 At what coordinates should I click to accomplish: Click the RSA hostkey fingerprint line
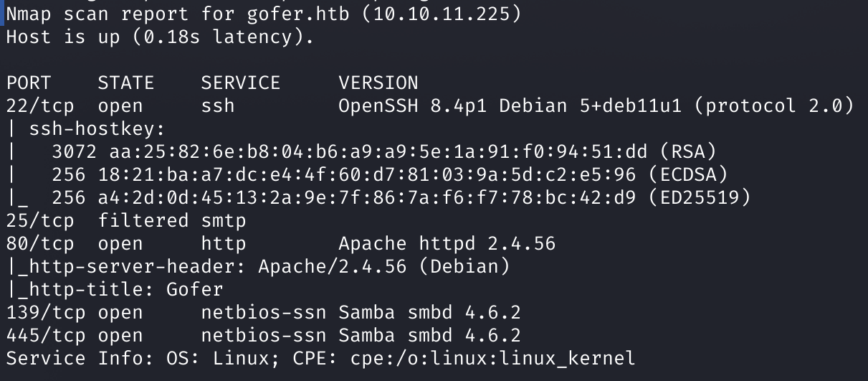pos(384,151)
